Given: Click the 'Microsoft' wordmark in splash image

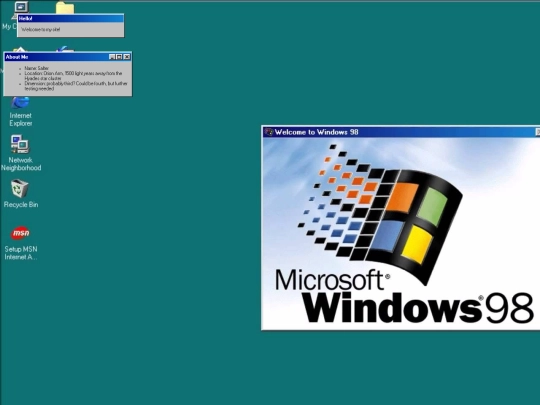Looking at the screenshot, I should tap(332, 280).
